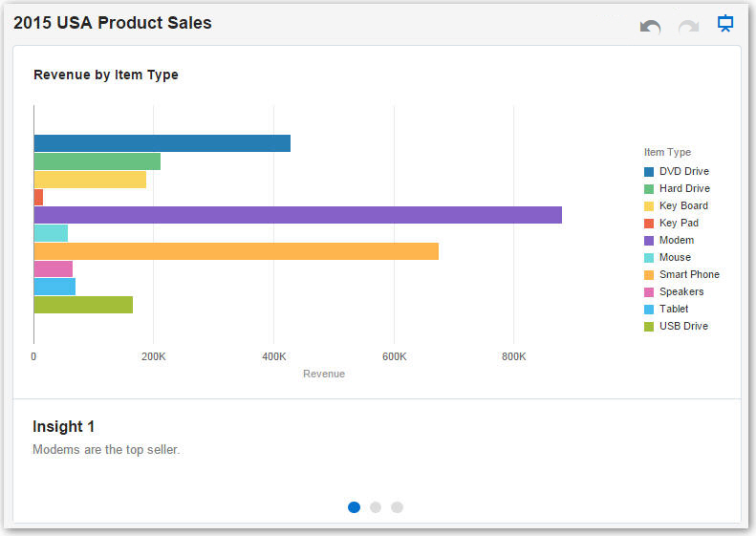Click the pink Speakers bar

click(54, 269)
